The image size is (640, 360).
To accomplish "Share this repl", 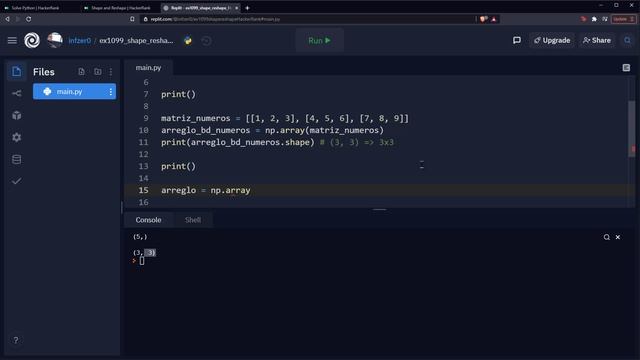I will 597,40.
